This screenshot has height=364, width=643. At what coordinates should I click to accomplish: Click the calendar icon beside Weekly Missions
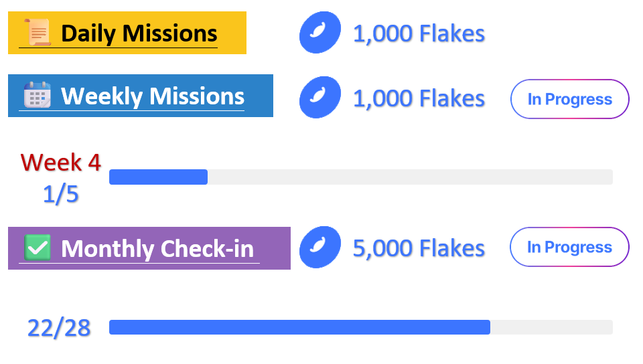(38, 95)
